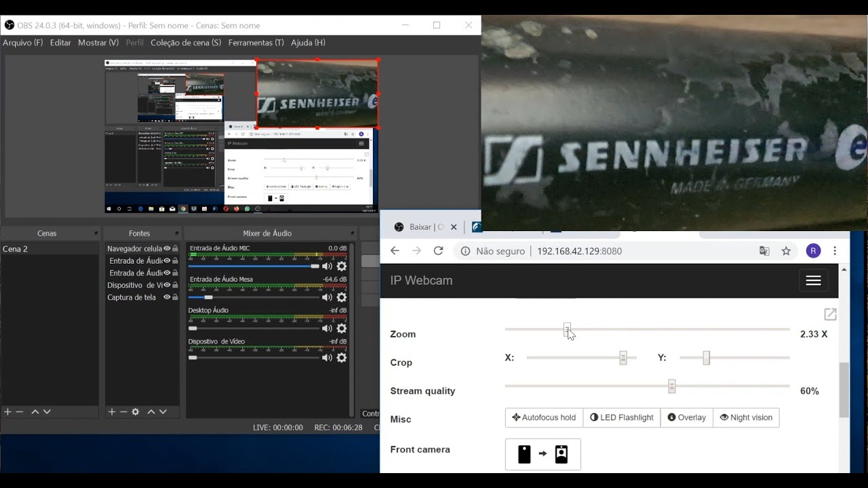This screenshot has width=868, height=488.
Task: Mute Entrada de Áudio MIC speaker icon
Action: point(327,266)
